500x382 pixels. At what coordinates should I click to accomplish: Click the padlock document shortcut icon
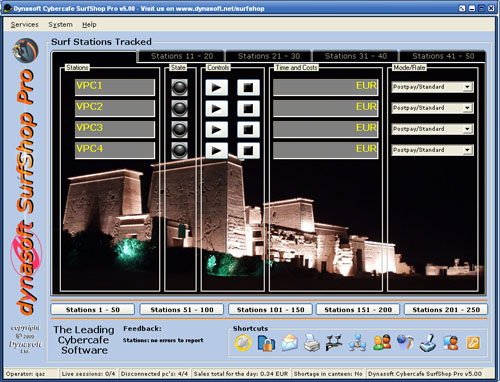pos(266,343)
